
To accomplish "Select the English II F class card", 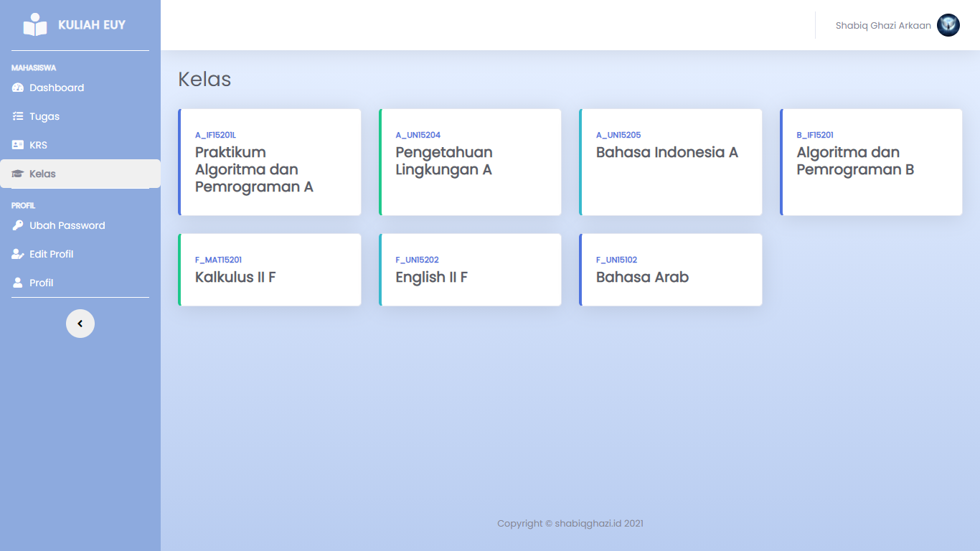I will pos(470,270).
